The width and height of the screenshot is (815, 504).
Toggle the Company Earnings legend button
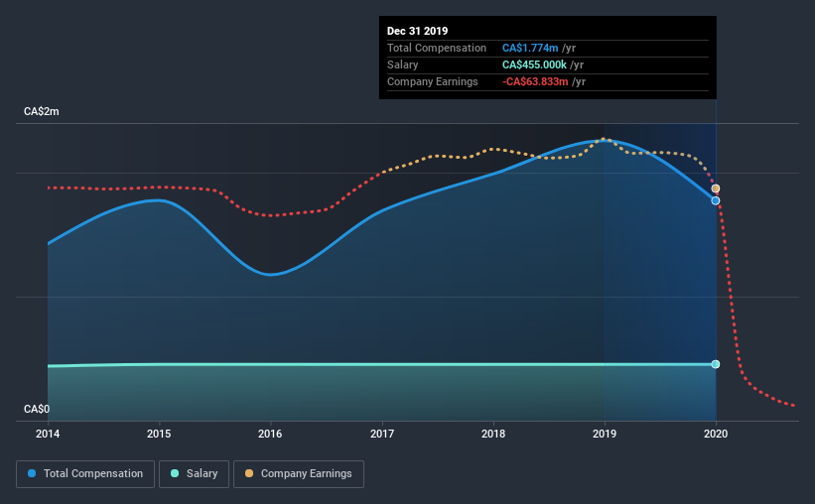pos(299,474)
